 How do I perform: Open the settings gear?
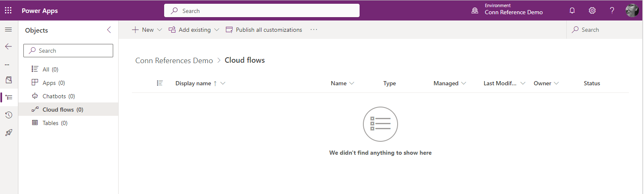(592, 11)
